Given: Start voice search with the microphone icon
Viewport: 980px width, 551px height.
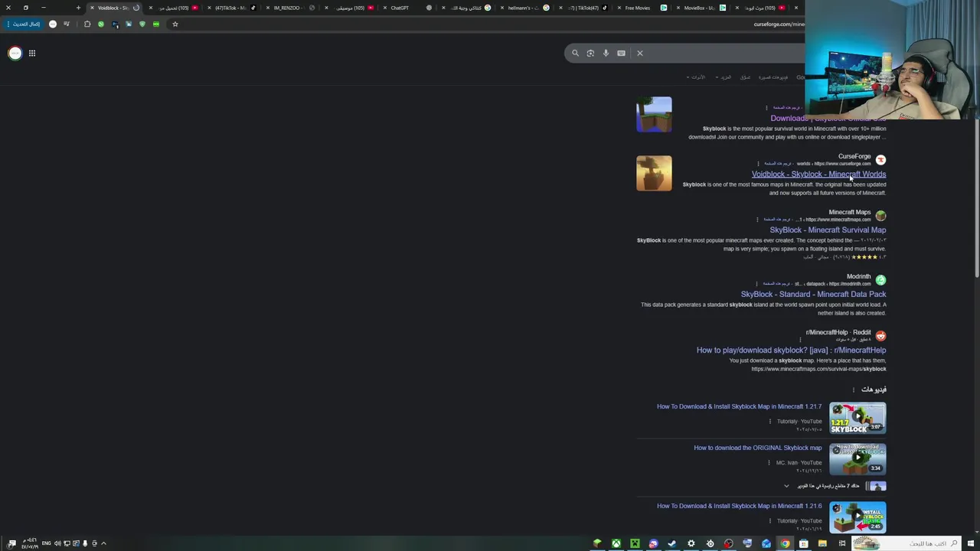Looking at the screenshot, I should pos(606,53).
